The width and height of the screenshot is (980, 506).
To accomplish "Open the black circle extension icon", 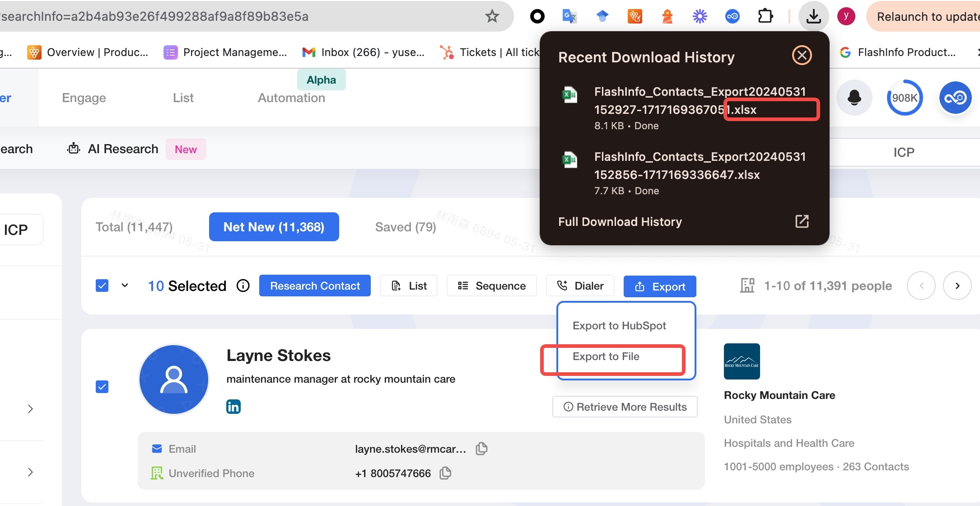I will [x=537, y=16].
